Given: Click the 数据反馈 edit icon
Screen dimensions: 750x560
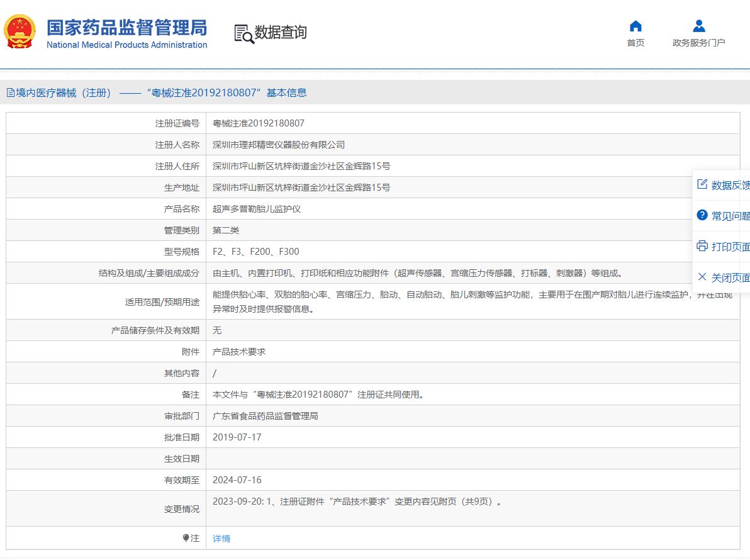Looking at the screenshot, I should [x=702, y=184].
